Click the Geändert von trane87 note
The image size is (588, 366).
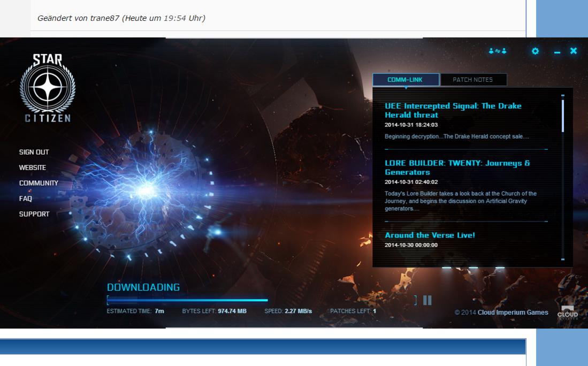[x=121, y=18]
